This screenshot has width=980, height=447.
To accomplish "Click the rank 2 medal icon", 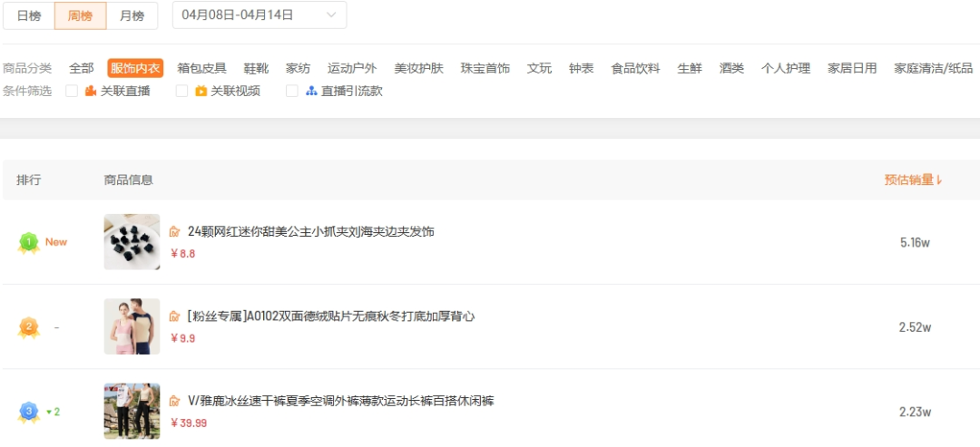I will [x=28, y=327].
